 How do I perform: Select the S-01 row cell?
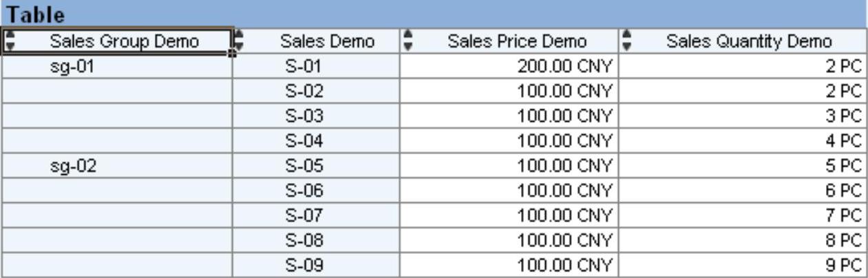tap(304, 67)
